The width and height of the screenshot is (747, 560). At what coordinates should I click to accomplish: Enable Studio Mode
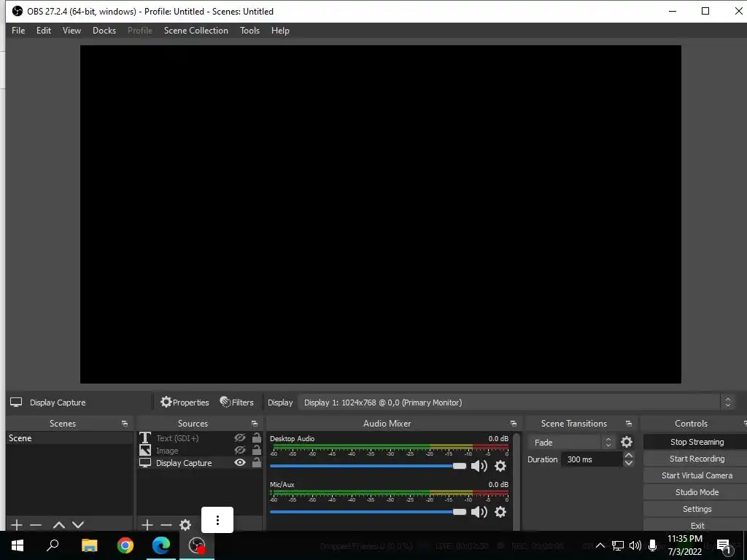click(696, 492)
